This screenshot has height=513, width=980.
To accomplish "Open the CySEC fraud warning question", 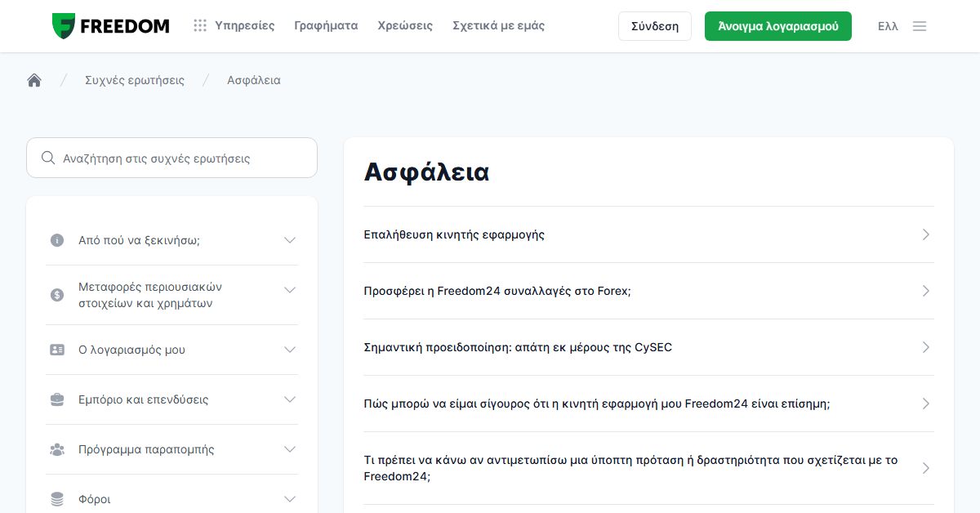I will 648,347.
